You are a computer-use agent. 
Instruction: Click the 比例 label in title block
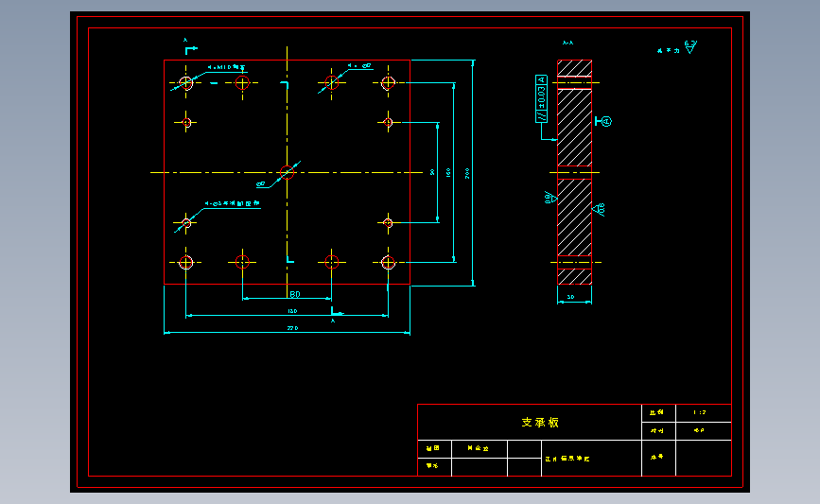pos(656,412)
